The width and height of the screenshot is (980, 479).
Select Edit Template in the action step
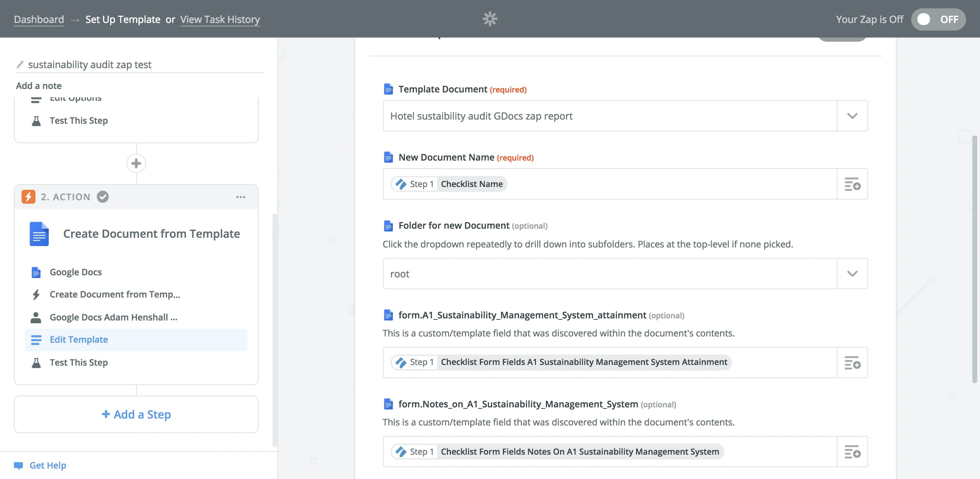pyautogui.click(x=79, y=340)
